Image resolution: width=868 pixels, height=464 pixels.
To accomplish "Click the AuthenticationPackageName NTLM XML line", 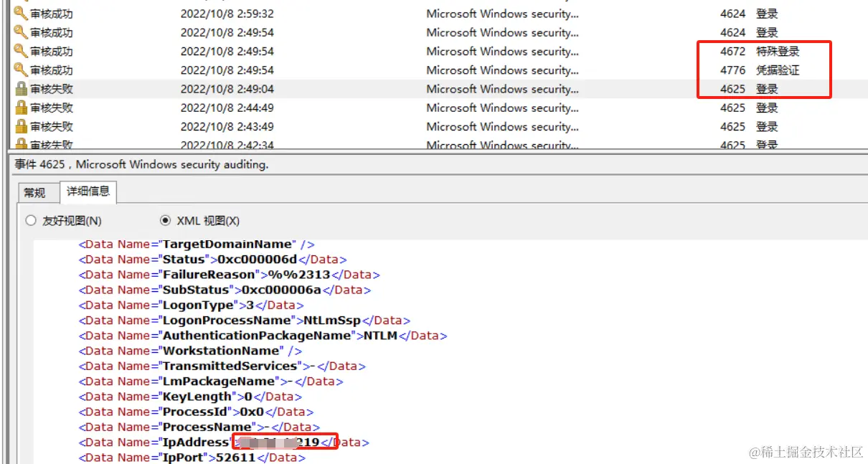I will pos(263,335).
